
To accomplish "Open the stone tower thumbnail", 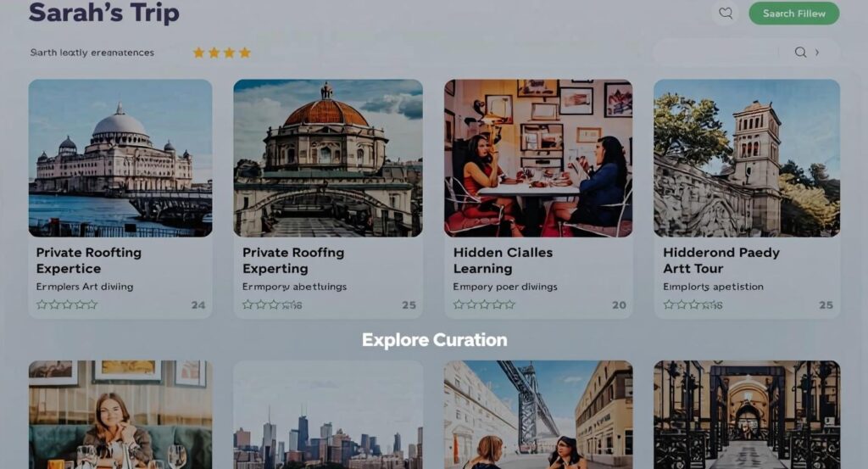I will (747, 158).
